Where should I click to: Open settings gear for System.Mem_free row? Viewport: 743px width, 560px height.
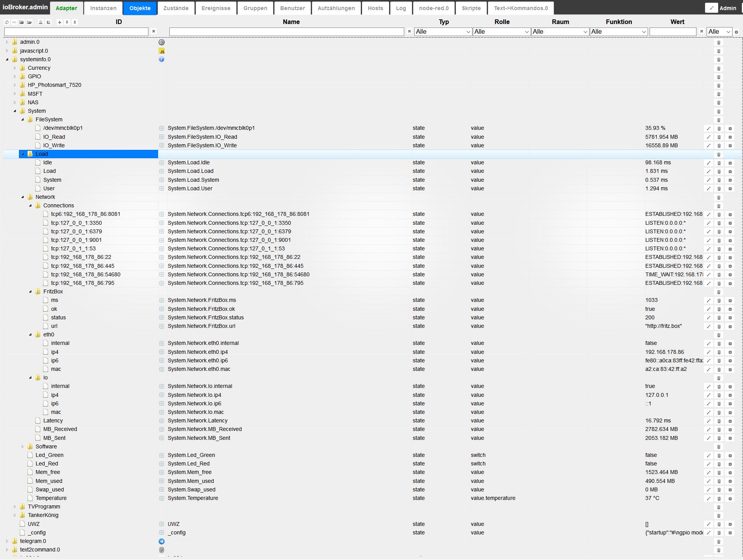pyautogui.click(x=730, y=472)
